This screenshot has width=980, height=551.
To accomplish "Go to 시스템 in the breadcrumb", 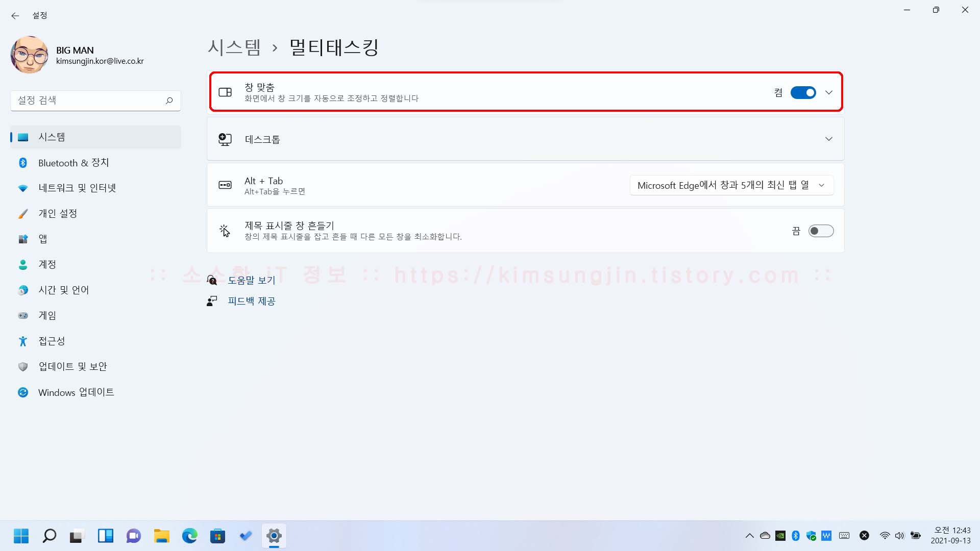I will (x=234, y=47).
